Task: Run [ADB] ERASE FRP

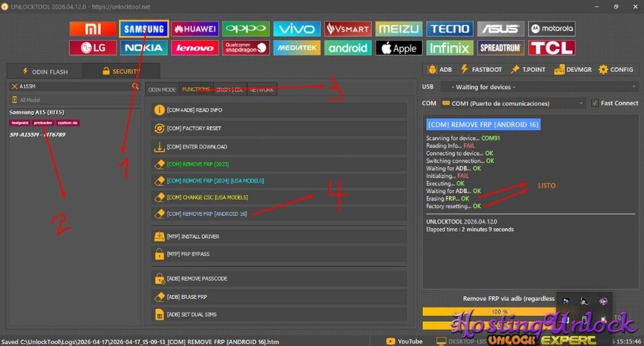Action: tap(279, 297)
